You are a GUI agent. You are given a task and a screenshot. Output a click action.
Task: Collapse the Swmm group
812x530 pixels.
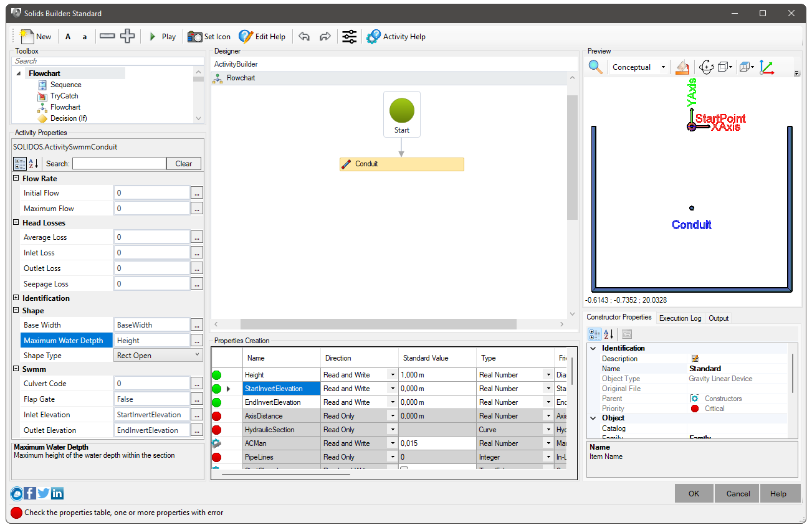(x=16, y=369)
